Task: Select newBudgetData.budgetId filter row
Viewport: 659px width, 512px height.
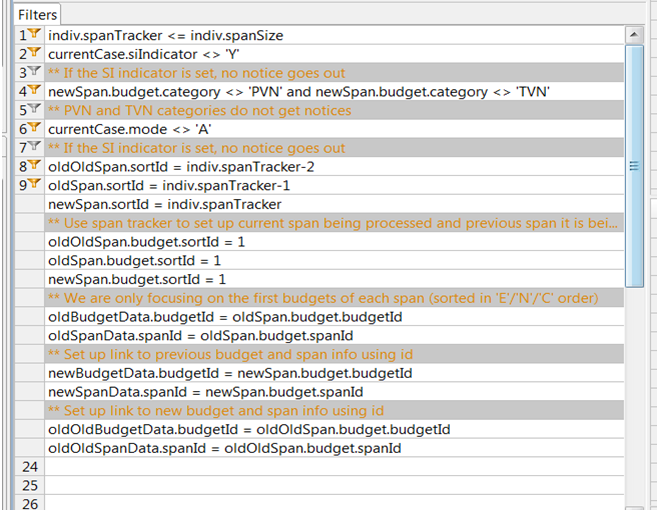Action: click(334, 373)
